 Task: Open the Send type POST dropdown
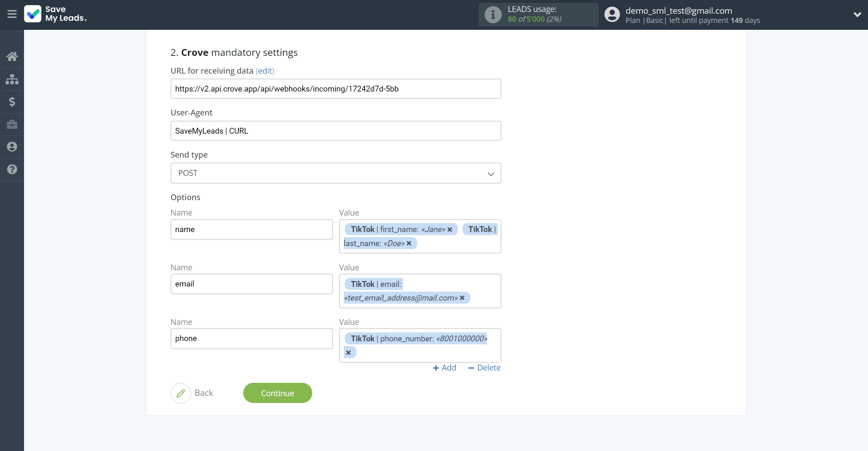336,173
